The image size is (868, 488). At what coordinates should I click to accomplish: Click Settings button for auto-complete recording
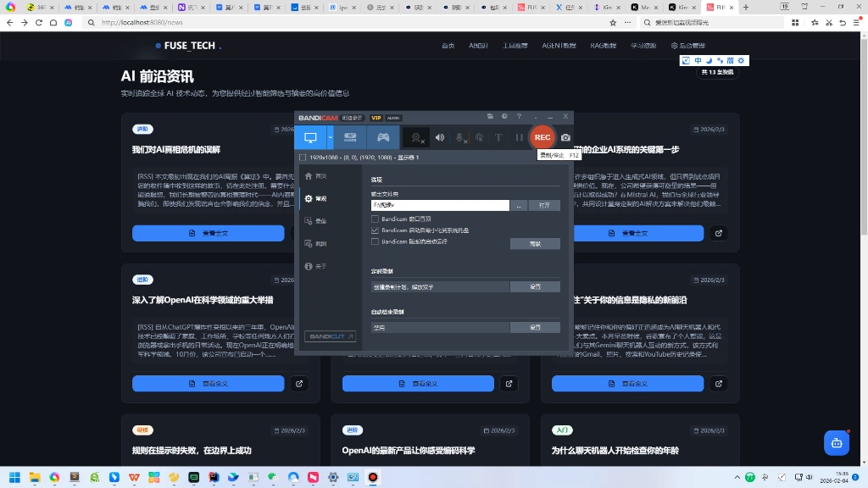(535, 328)
